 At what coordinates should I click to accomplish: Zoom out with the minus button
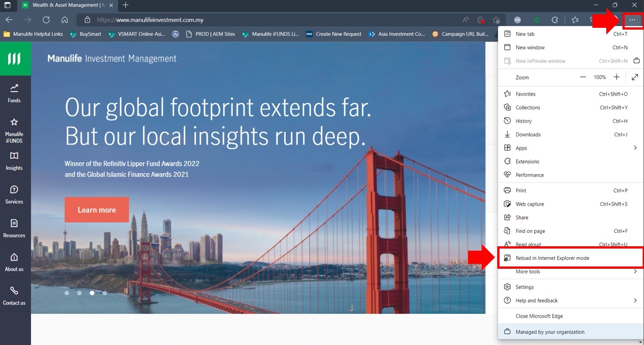coord(583,77)
